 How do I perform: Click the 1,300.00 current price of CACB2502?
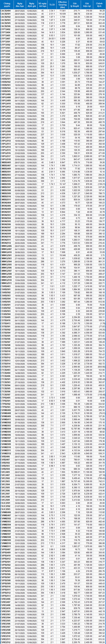89,17
